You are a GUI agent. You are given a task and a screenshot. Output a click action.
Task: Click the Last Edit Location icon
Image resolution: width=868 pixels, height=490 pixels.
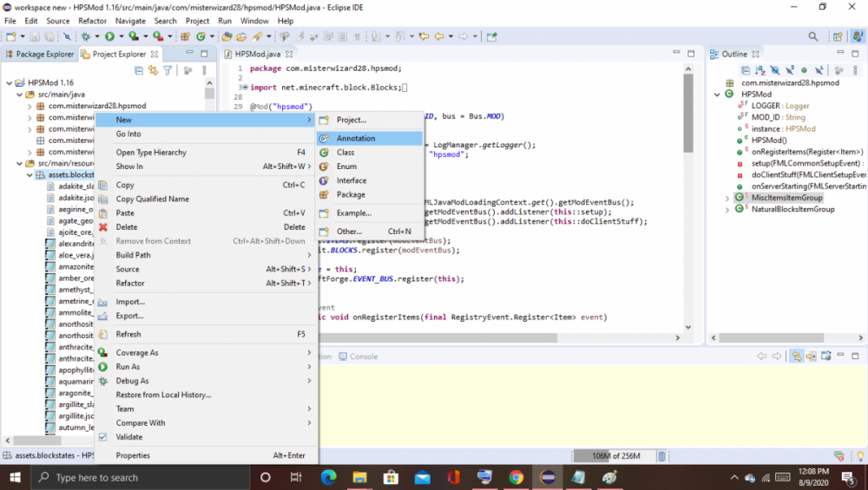click(x=424, y=36)
